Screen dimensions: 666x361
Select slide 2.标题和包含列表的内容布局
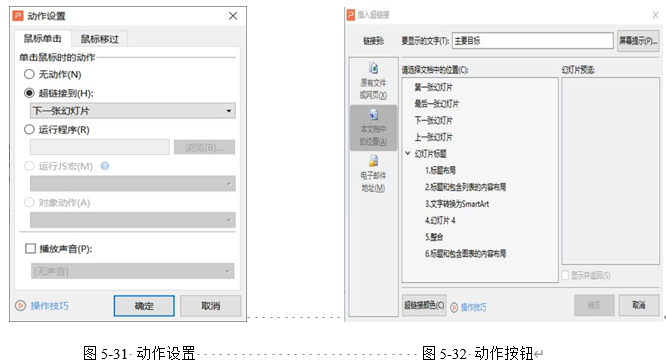coord(465,187)
